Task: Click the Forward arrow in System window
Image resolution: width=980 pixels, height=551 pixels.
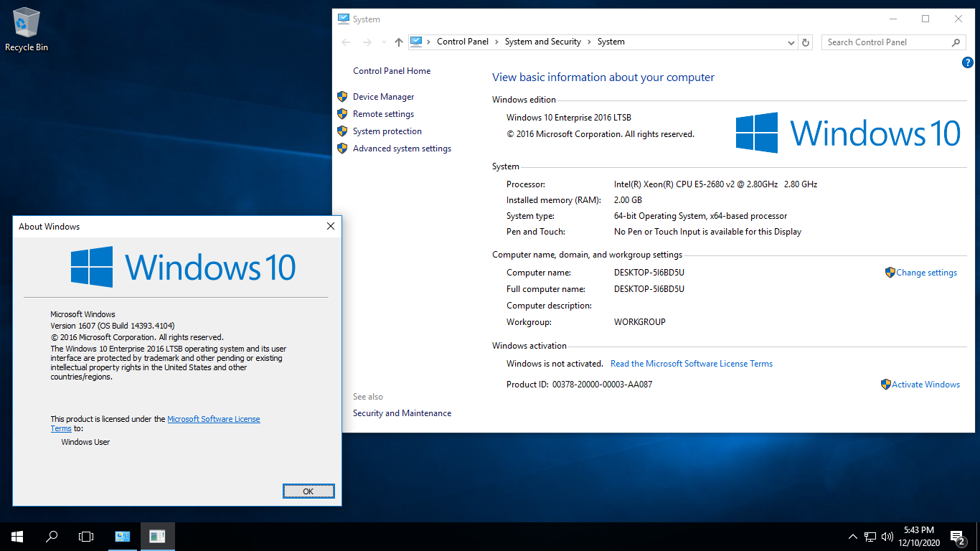Action: 367,42
